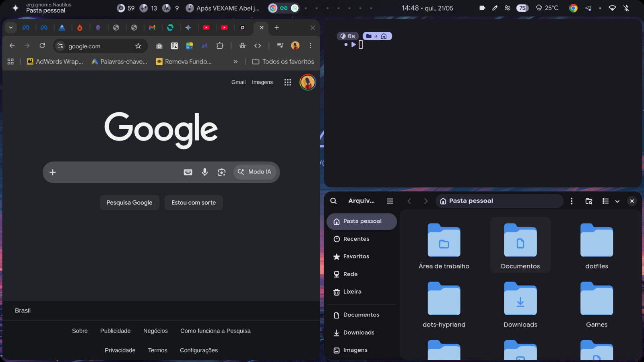Switch to the Gmail tab in Chrome

pyautogui.click(x=152, y=28)
